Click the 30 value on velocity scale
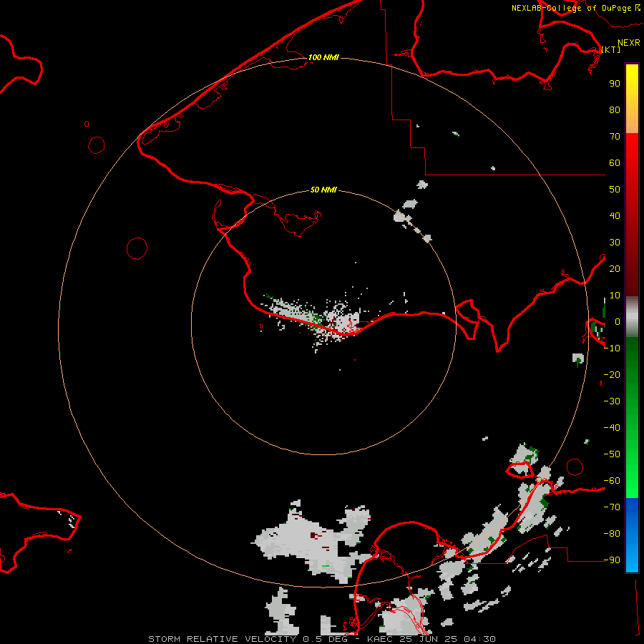Viewport: 644px width, 644px height. (x=615, y=243)
